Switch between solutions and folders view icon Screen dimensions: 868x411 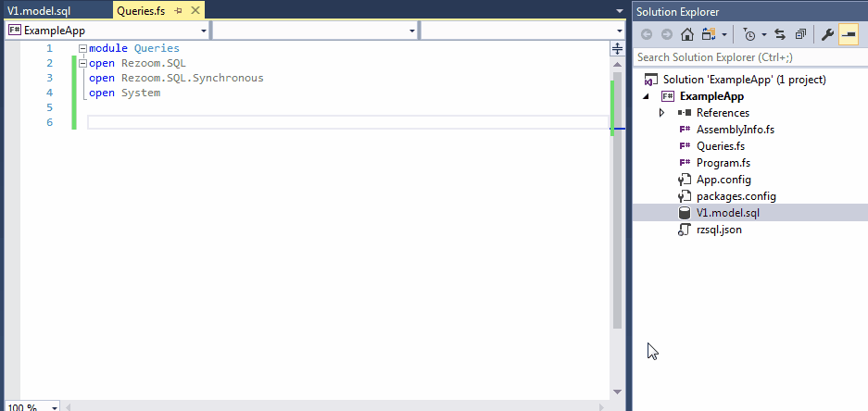tap(709, 35)
